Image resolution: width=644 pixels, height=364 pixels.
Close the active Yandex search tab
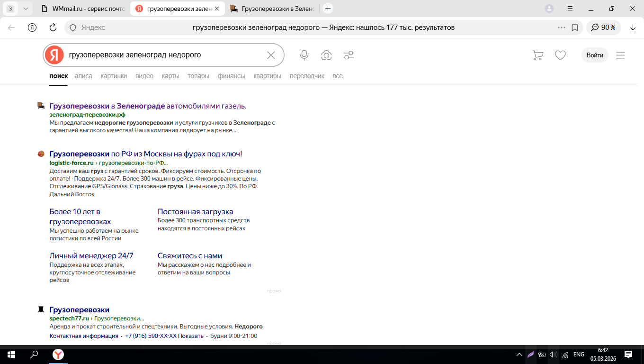click(217, 8)
